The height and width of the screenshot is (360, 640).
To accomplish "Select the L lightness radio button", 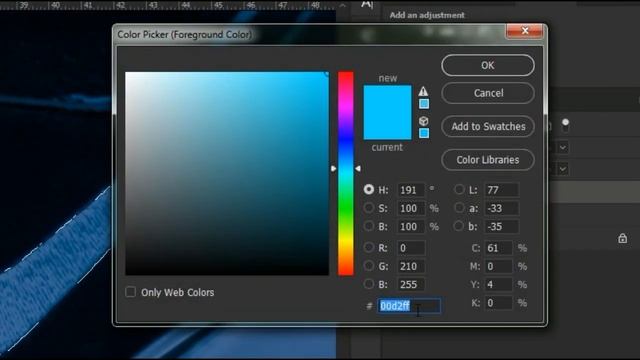I will [459, 189].
